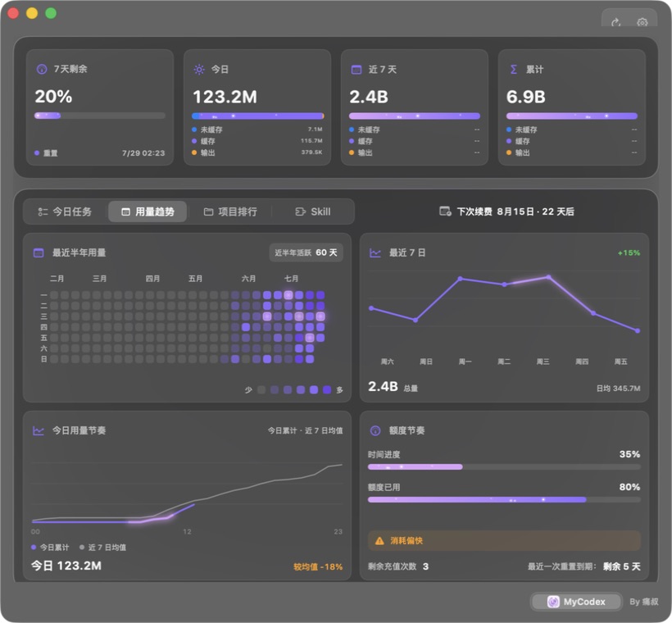Click the +15% change indicator
This screenshot has height=623, width=672.
tap(629, 253)
